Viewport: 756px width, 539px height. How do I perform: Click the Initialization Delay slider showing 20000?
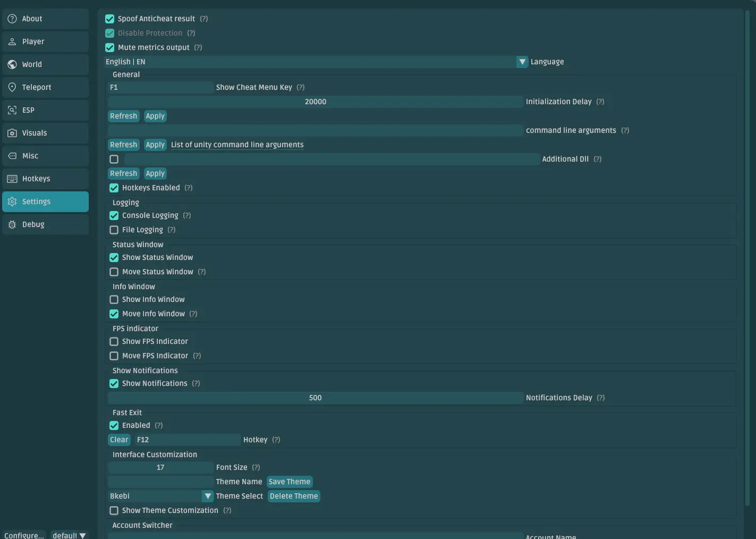[x=316, y=102]
